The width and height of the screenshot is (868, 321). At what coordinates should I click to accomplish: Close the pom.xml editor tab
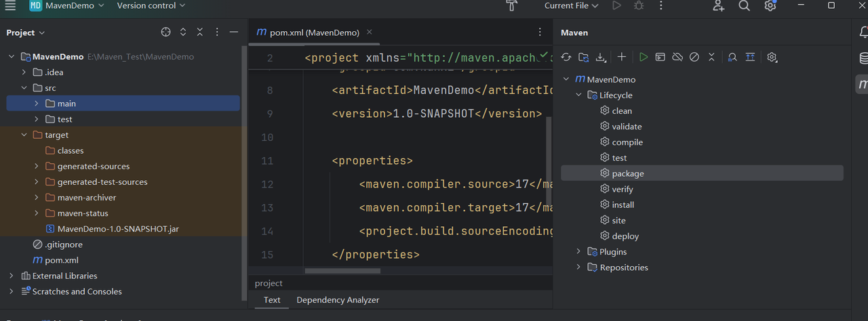click(x=370, y=32)
